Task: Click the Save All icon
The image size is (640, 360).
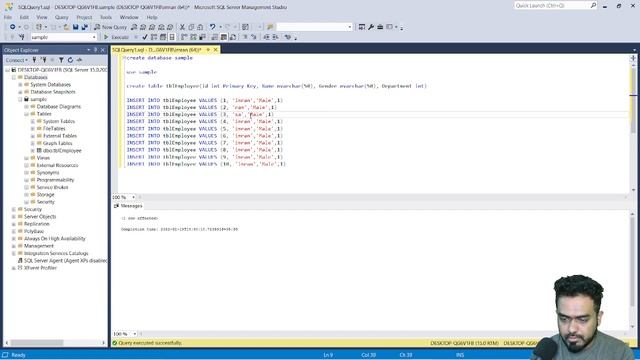Action: pyautogui.click(x=84, y=27)
